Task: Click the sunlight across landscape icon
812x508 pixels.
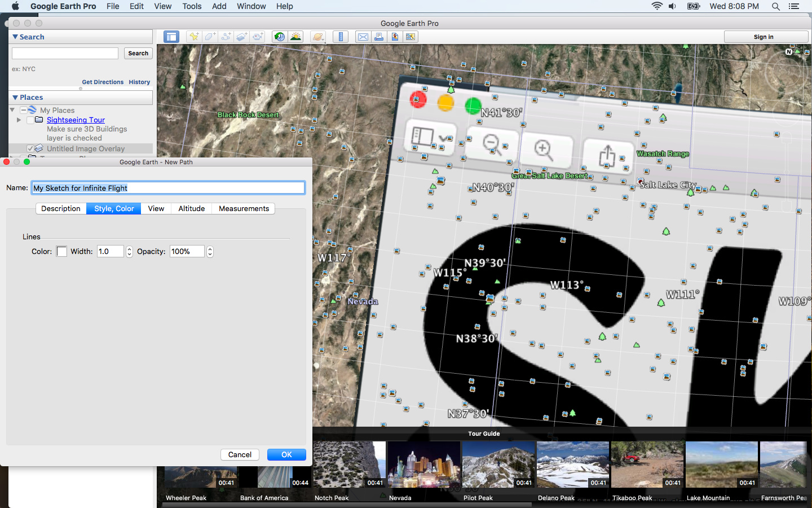Action: [x=295, y=37]
